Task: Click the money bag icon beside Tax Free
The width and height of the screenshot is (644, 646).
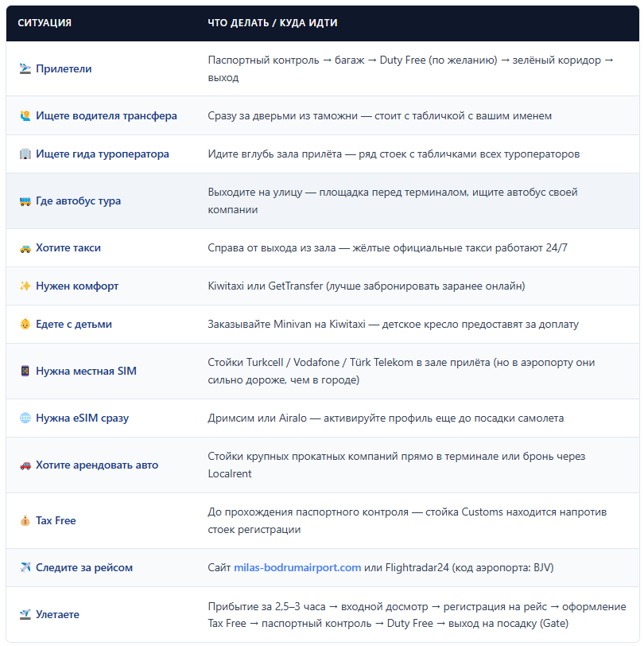Action: [25, 521]
